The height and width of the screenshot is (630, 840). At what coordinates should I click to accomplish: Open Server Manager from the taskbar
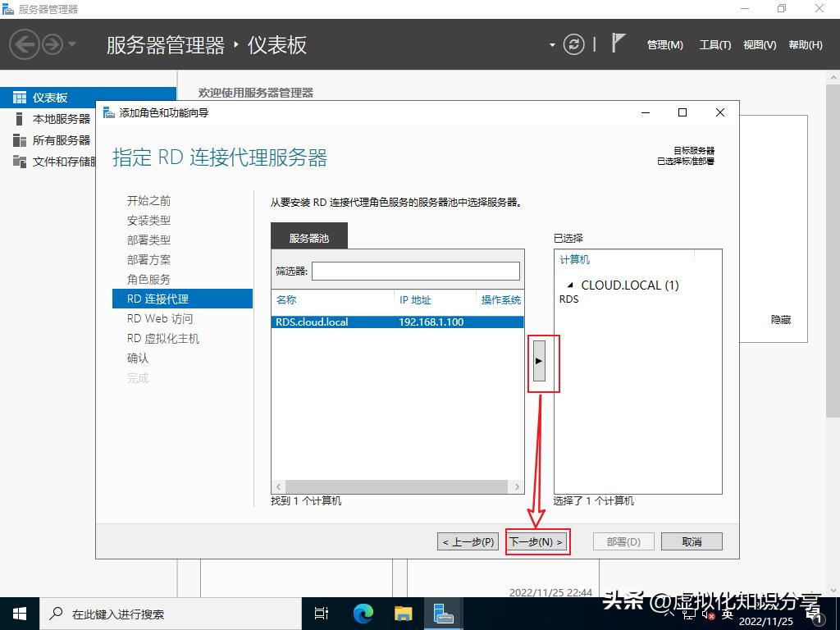click(x=444, y=613)
